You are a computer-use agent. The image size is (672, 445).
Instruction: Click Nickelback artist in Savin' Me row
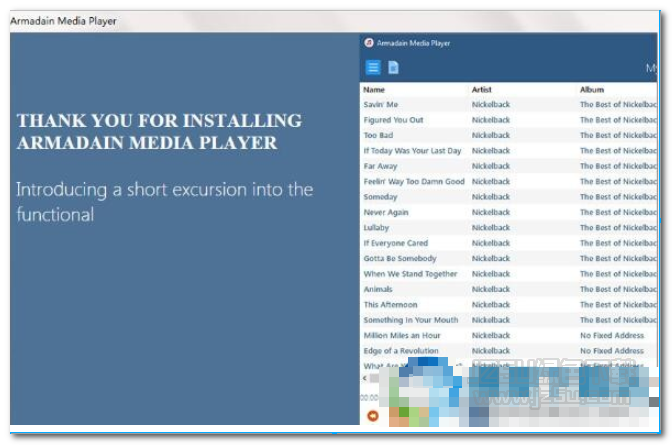[491, 104]
